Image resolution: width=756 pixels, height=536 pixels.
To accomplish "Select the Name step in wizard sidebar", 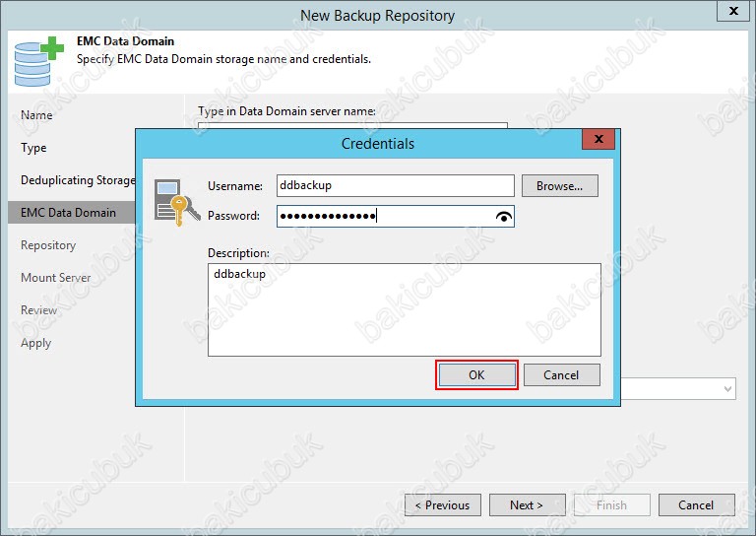I will pos(36,115).
